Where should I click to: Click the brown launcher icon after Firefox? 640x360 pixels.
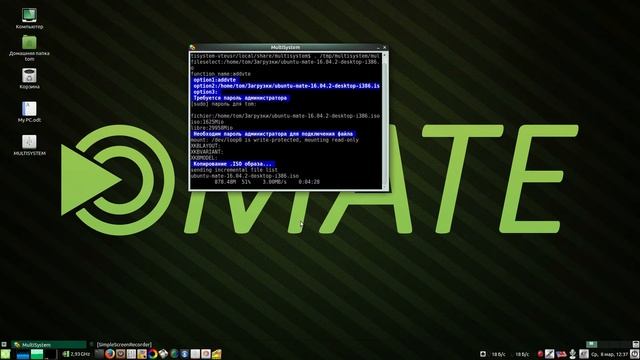[120, 354]
